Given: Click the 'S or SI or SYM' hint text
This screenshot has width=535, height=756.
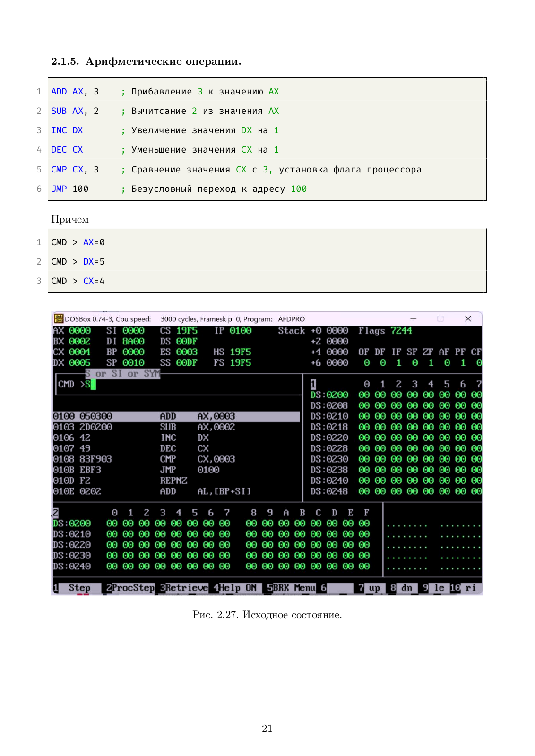Looking at the screenshot, I should (x=123, y=374).
